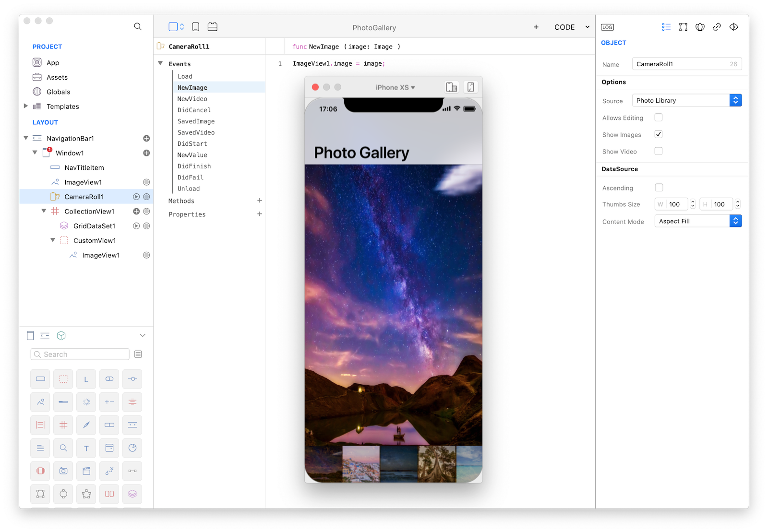The image size is (768, 532).
Task: Click add button on Window1 row
Action: [146, 153]
